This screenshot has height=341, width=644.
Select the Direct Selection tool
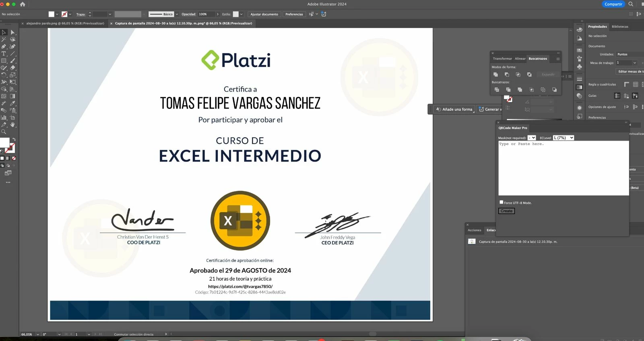(x=12, y=32)
